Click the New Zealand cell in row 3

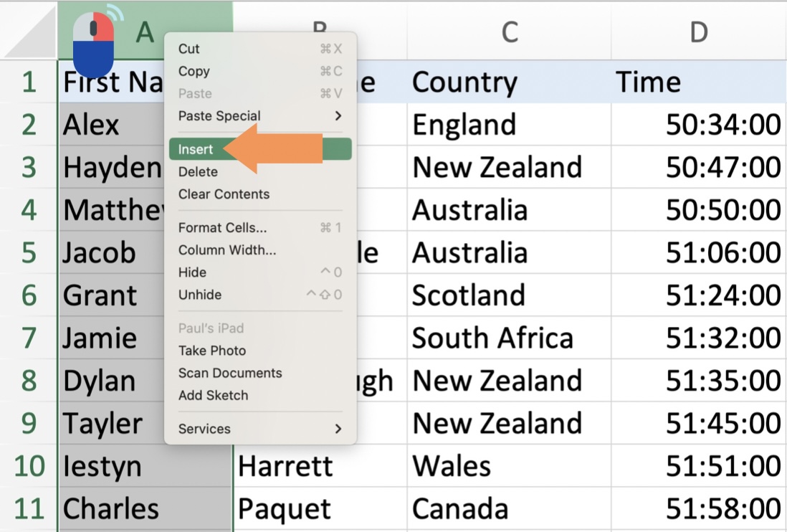point(510,167)
